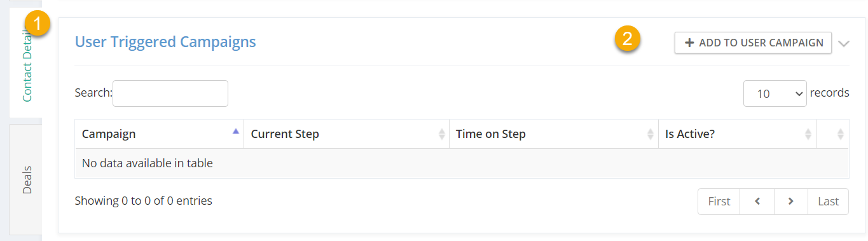Click the Is Active? sort arrows icon
Screen dimensions: 868x241
point(808,134)
